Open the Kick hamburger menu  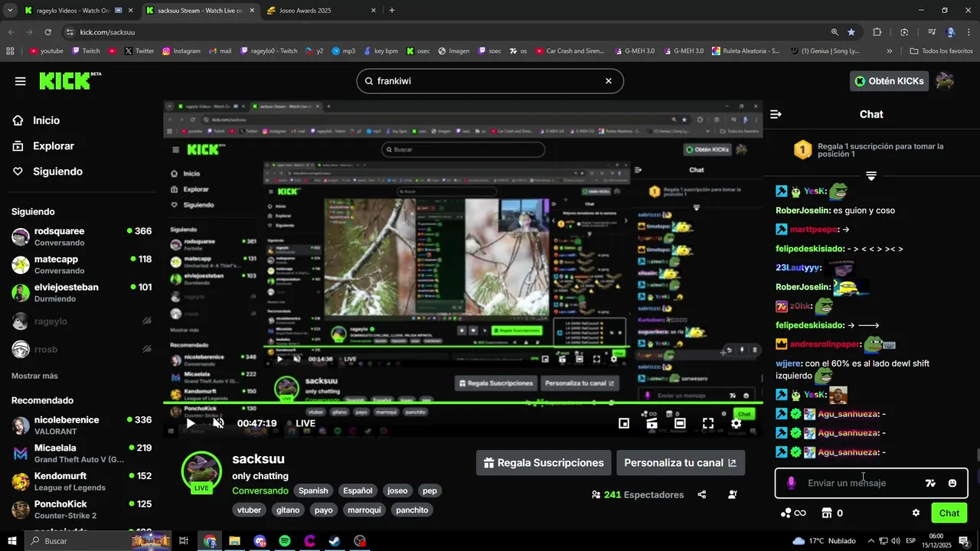[x=20, y=81]
